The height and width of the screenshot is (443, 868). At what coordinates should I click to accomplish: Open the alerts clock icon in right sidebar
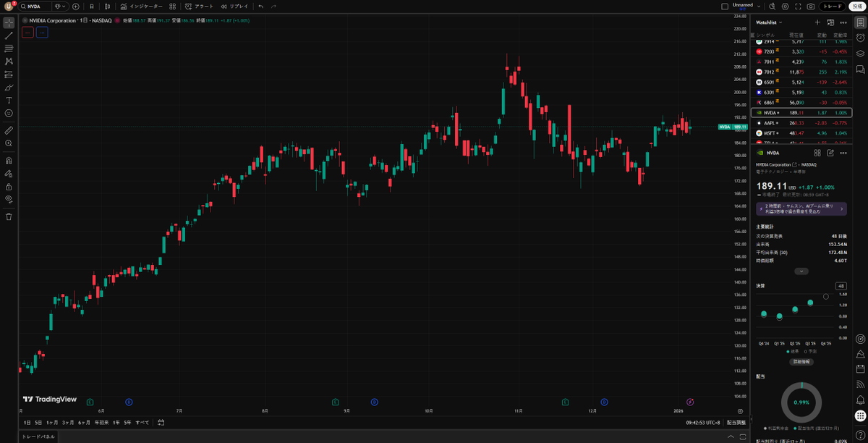(x=861, y=39)
